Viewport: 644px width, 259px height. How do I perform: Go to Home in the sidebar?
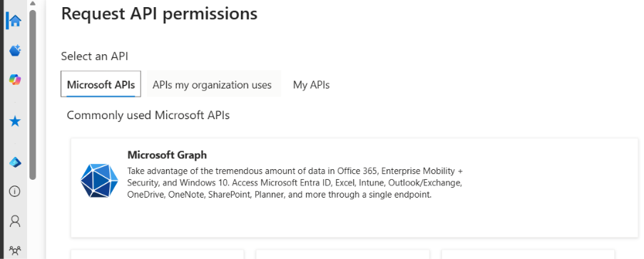pyautogui.click(x=15, y=21)
